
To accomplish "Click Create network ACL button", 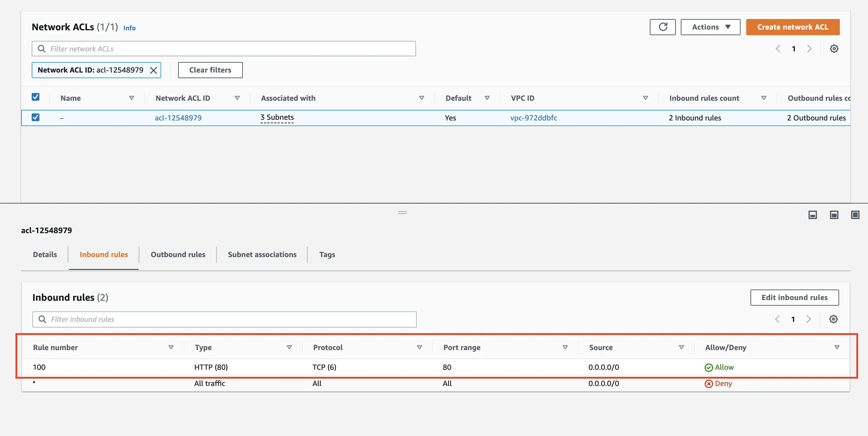I will pos(793,27).
